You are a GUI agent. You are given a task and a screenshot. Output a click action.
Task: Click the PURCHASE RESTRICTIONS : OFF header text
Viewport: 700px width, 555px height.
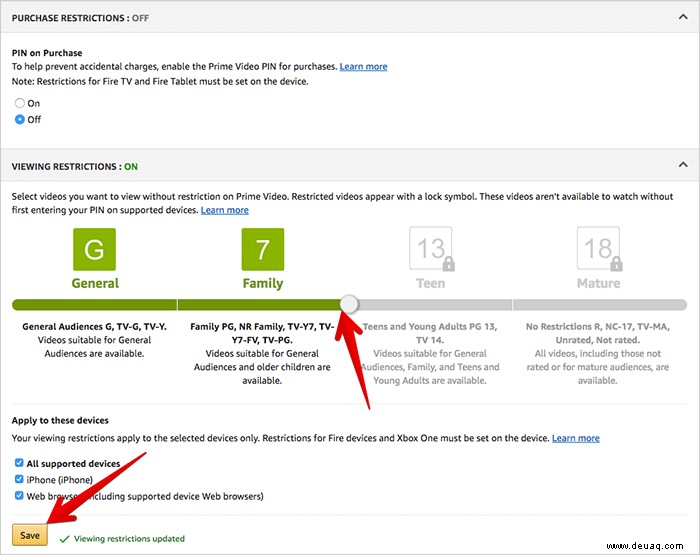[80, 18]
